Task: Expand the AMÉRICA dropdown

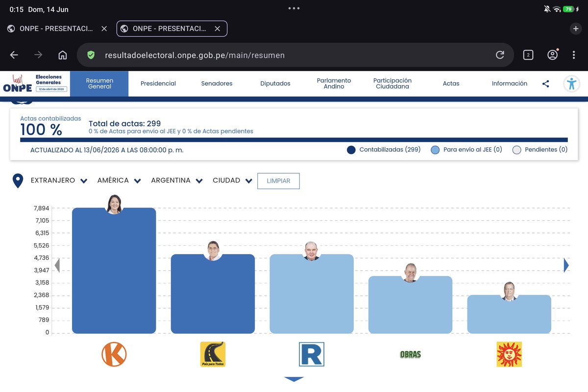Action: click(119, 181)
